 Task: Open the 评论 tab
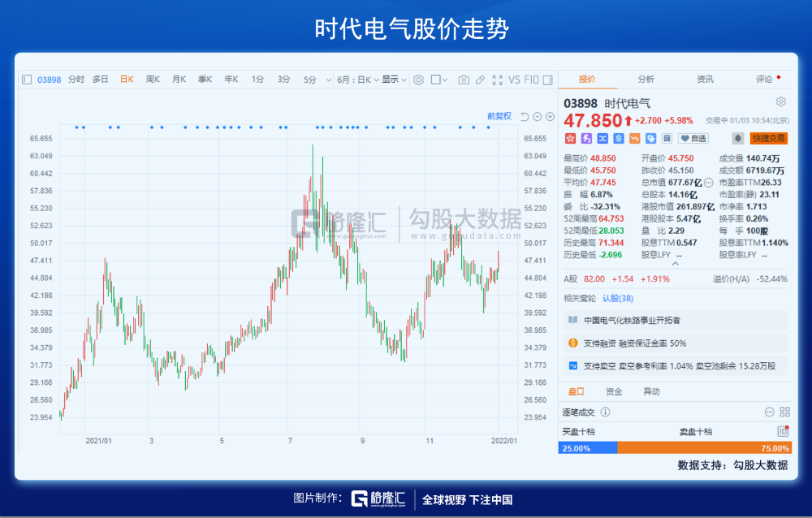(x=764, y=80)
